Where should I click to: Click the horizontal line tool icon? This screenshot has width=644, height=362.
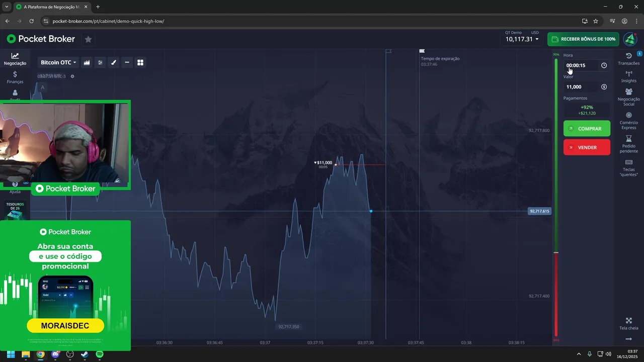(x=127, y=62)
